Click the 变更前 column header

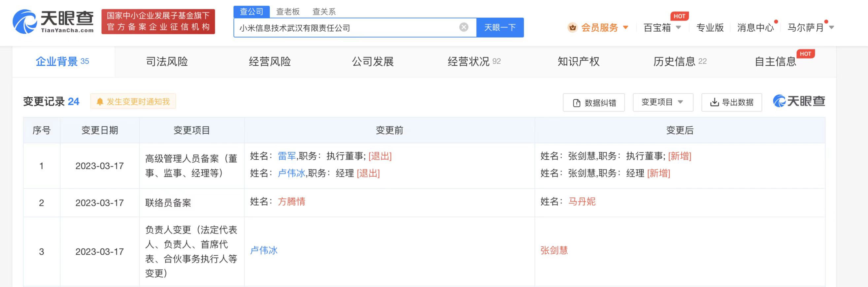(389, 130)
